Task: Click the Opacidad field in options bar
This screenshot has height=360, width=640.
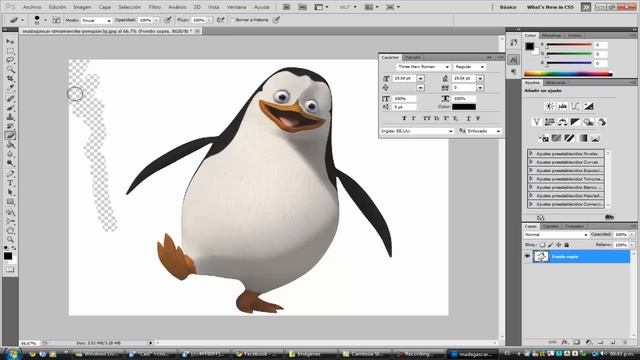Action: coord(145,20)
